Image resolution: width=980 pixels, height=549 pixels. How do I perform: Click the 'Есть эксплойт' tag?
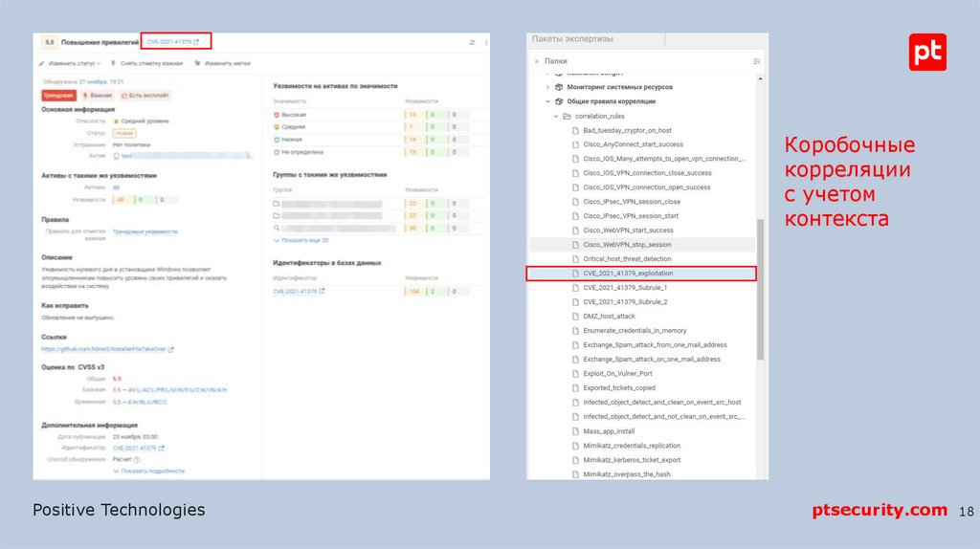[145, 96]
